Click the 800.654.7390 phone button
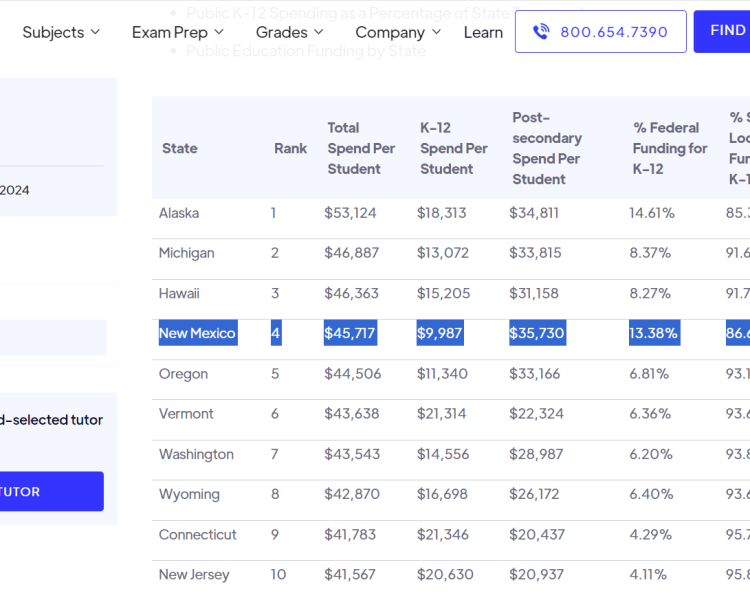The height and width of the screenshot is (600, 750). [600, 32]
